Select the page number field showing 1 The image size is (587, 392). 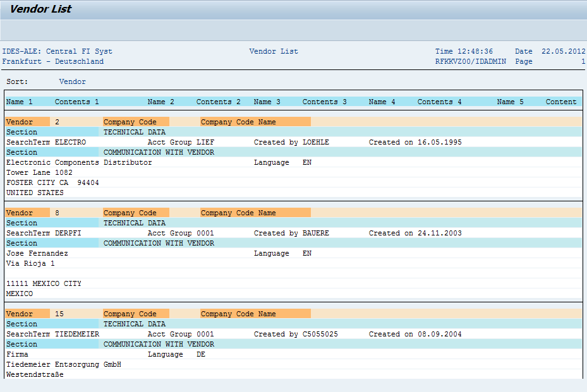tap(581, 61)
